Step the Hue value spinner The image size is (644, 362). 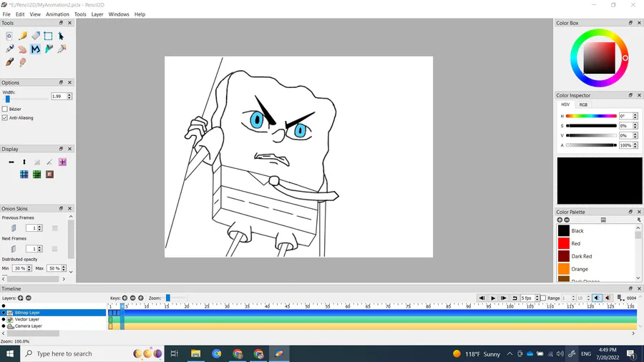click(635, 116)
